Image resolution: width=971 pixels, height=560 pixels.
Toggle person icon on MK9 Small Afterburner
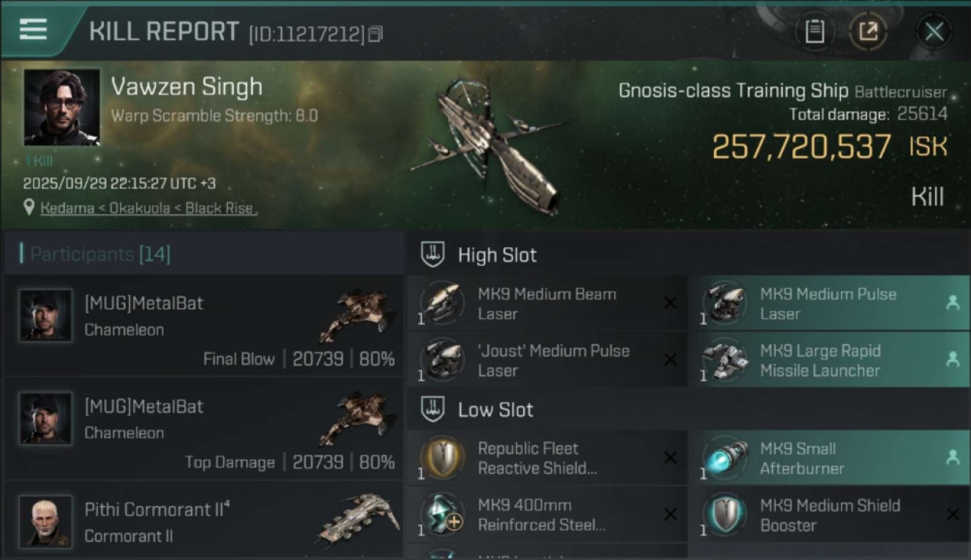[x=952, y=458]
